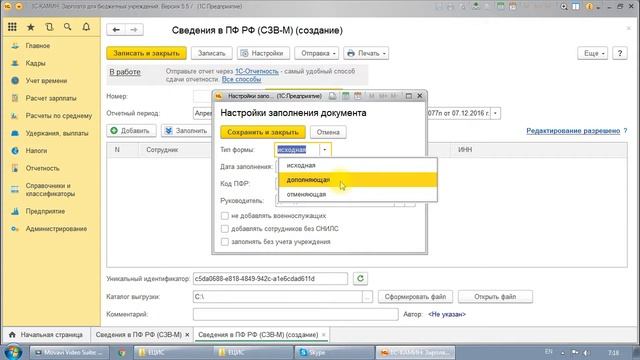The height and width of the screenshot is (360, 640).
Task: Click Редактирование разрешено link
Action: [573, 131]
